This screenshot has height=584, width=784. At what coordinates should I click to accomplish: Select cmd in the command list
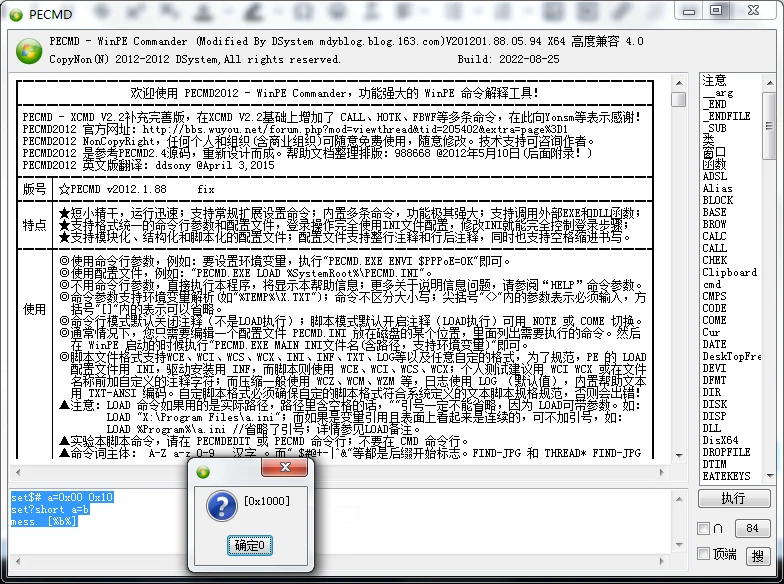click(x=712, y=284)
